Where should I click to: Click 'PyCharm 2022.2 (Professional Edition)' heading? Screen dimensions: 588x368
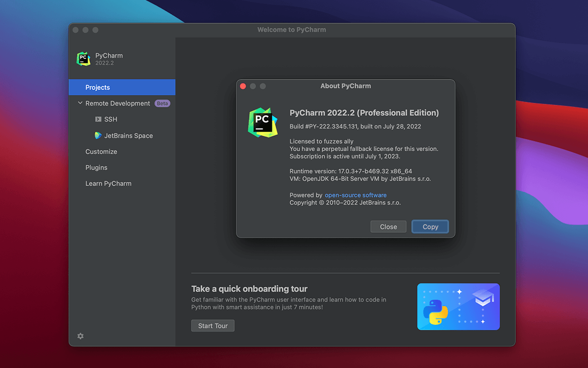point(364,113)
